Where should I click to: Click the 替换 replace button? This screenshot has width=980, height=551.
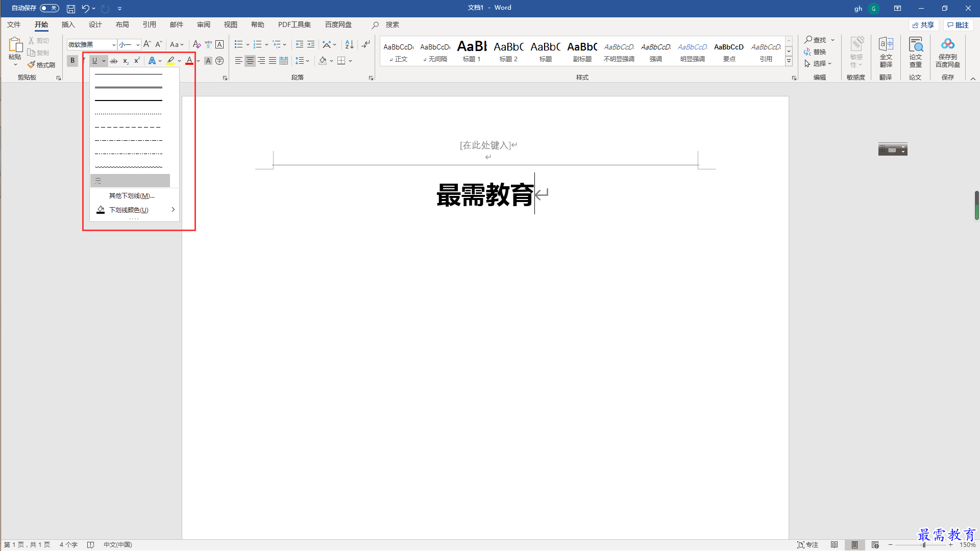pyautogui.click(x=816, y=52)
